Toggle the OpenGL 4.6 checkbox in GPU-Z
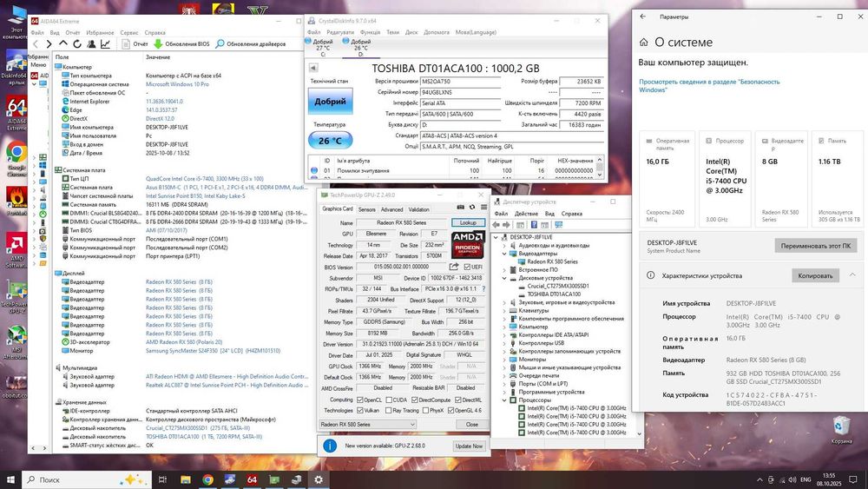The image size is (868, 489). 450,410
